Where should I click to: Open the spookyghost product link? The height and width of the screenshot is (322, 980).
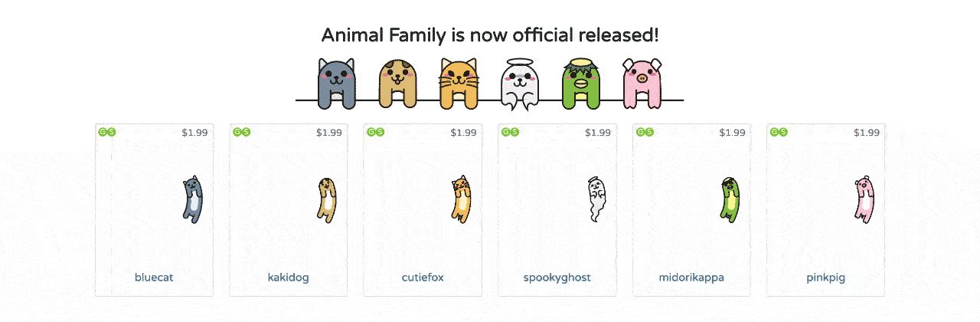(x=557, y=278)
